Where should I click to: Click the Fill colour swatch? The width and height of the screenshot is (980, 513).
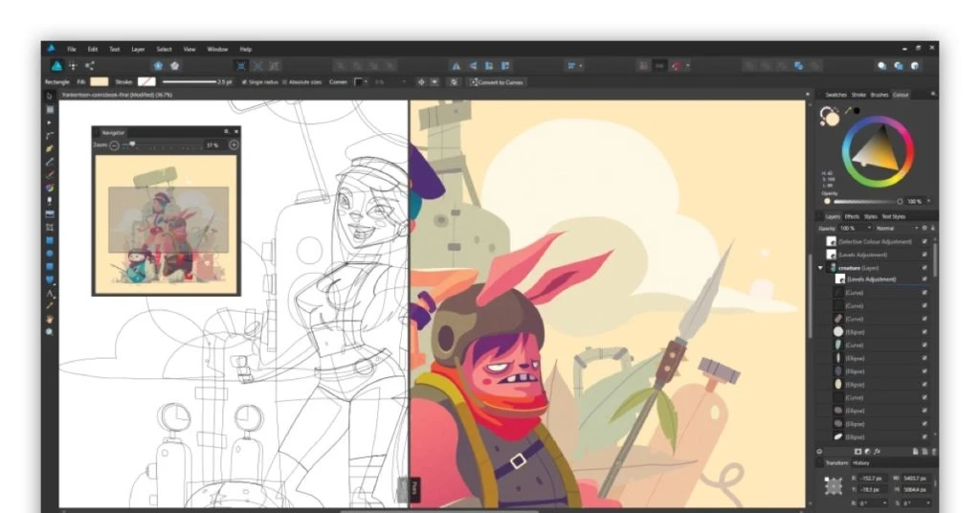[99, 82]
